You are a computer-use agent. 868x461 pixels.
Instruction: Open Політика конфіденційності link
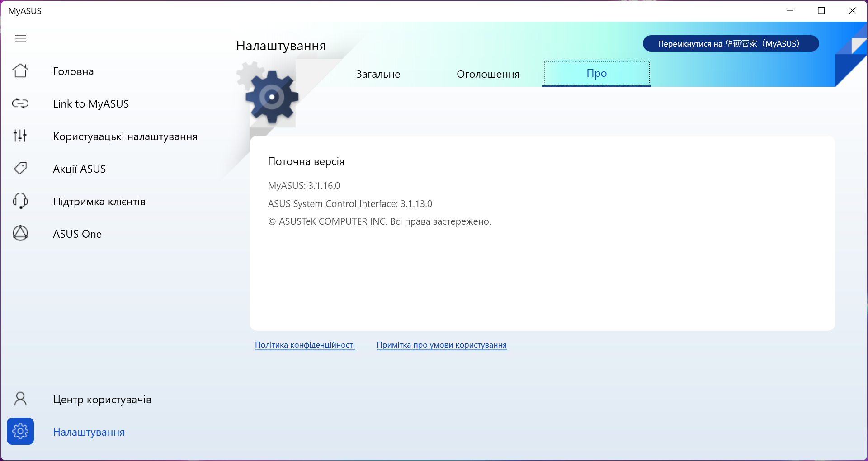click(x=305, y=345)
